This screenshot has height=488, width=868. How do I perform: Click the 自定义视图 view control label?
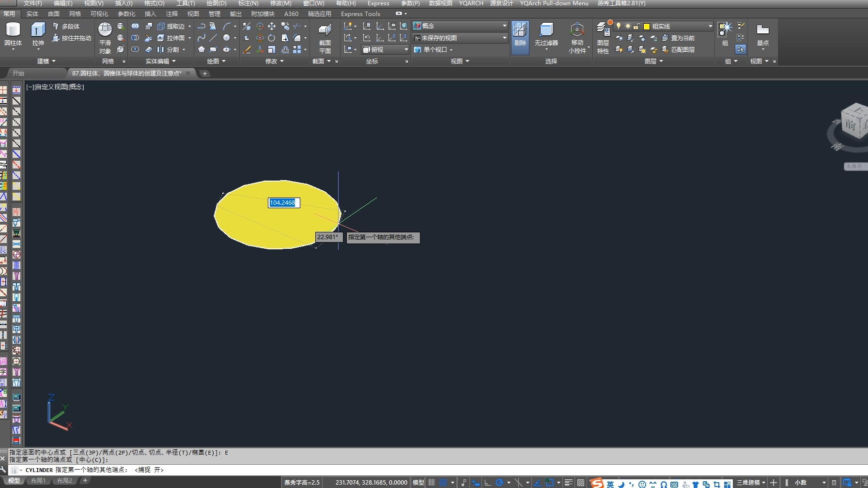51,87
